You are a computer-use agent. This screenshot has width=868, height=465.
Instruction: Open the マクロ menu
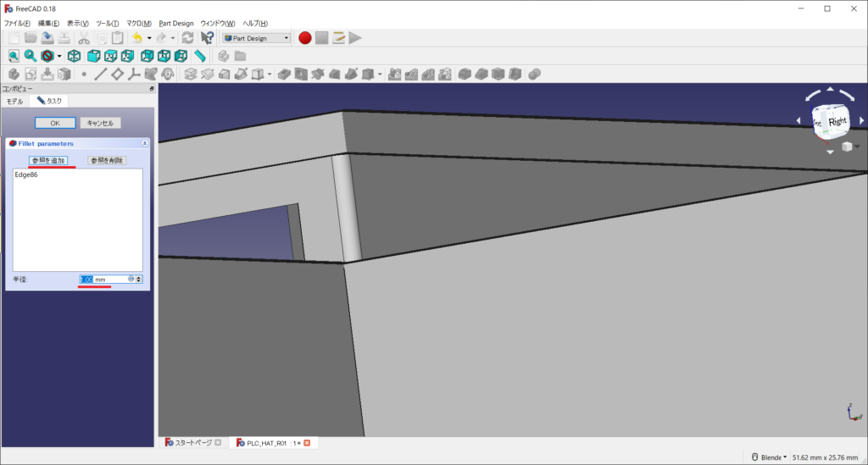(139, 23)
